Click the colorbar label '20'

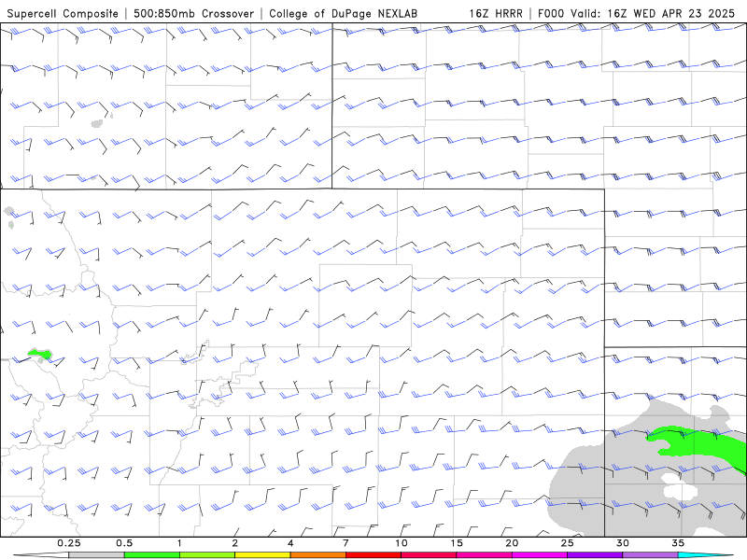[x=512, y=543]
